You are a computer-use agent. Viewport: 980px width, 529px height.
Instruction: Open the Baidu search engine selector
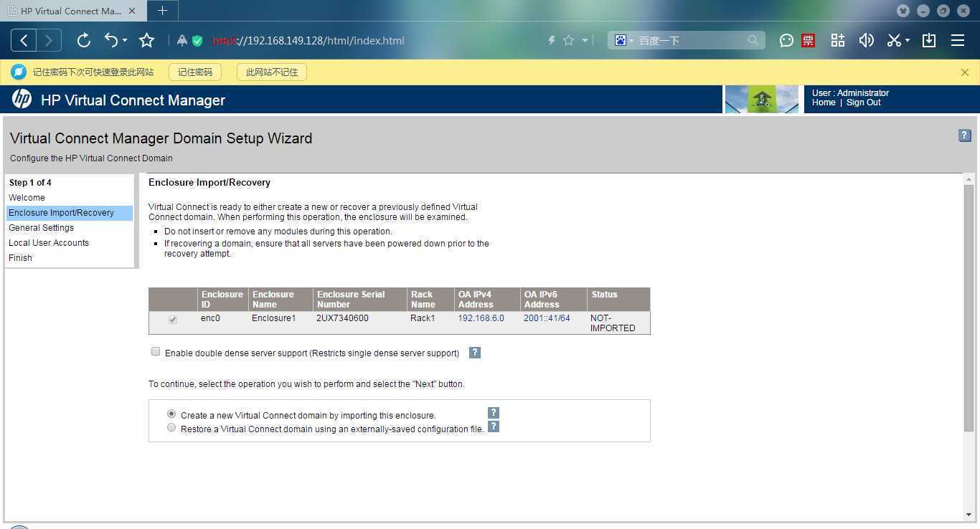point(623,41)
